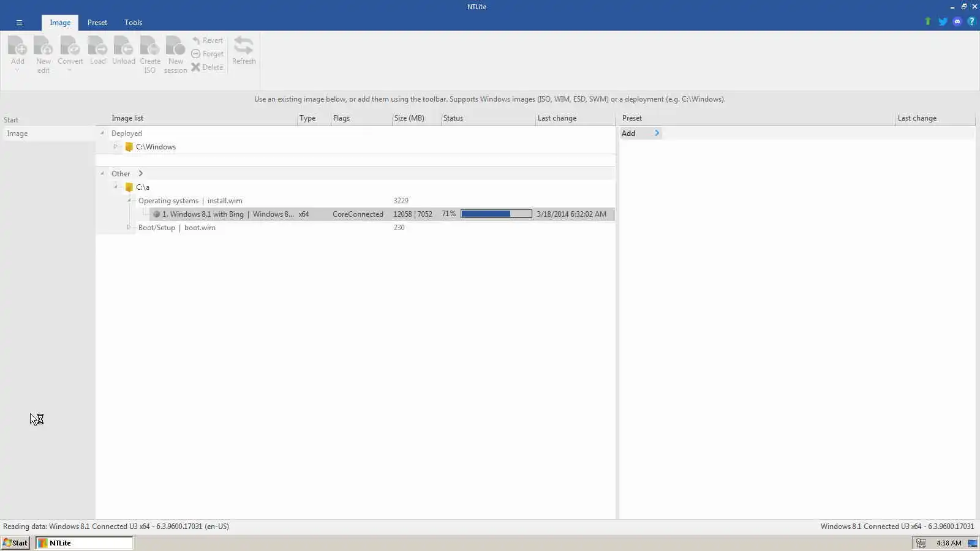This screenshot has width=980, height=551.
Task: Click the Revert button
Action: (207, 40)
